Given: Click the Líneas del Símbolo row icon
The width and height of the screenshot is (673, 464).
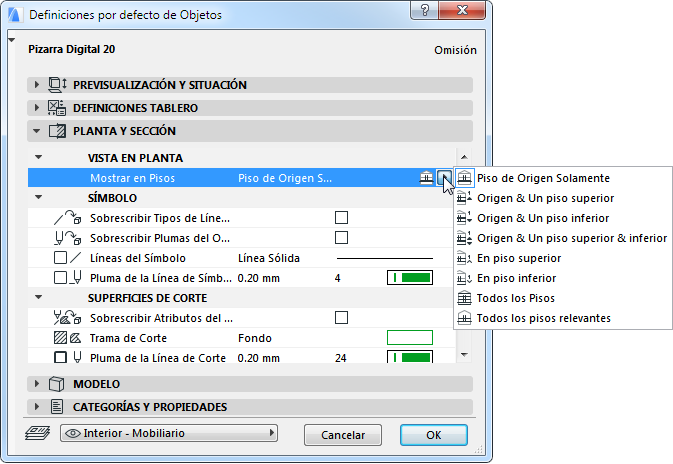Looking at the screenshot, I should coord(67,258).
